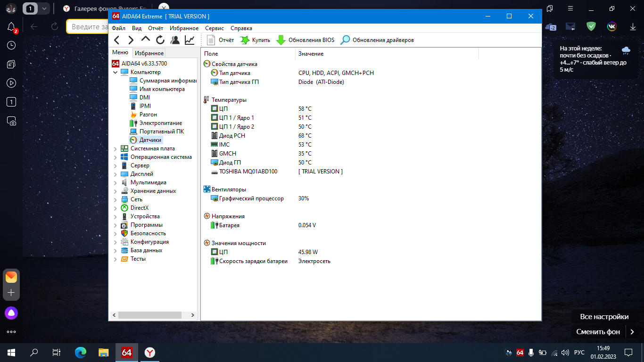This screenshot has height=362, width=644.
Task: Go back with the AIDA64 back arrow
Action: tap(117, 40)
